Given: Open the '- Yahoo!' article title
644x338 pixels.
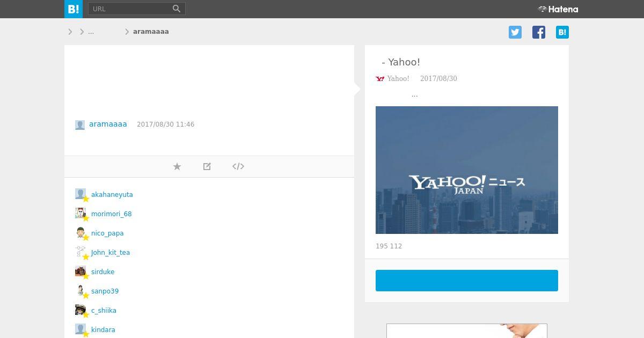Looking at the screenshot, I should click(x=401, y=62).
